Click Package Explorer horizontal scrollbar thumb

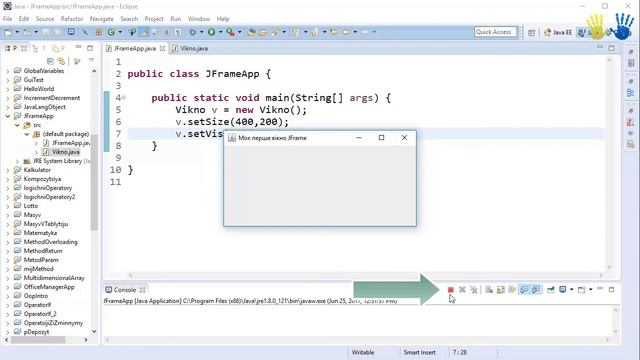[x=38, y=340]
